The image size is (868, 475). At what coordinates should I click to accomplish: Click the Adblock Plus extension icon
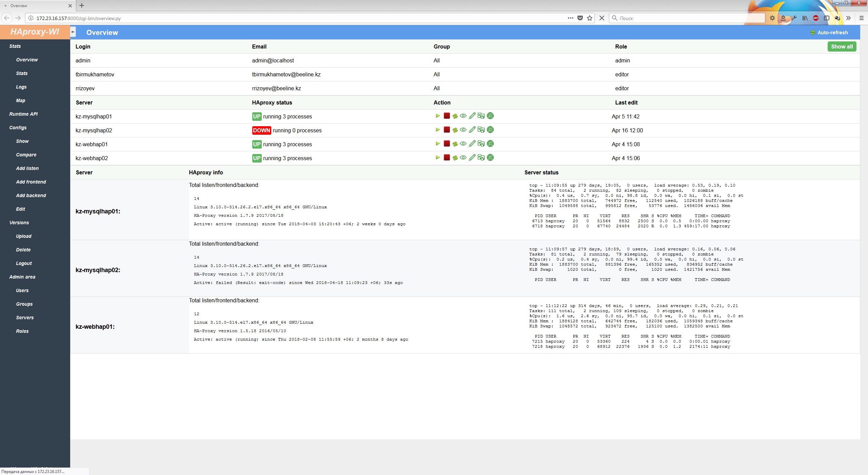pos(815,18)
